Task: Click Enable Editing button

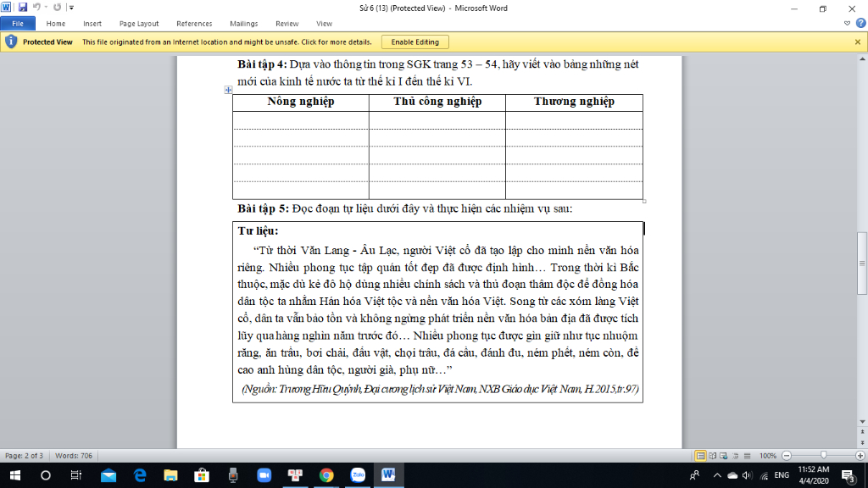Action: click(x=415, y=42)
